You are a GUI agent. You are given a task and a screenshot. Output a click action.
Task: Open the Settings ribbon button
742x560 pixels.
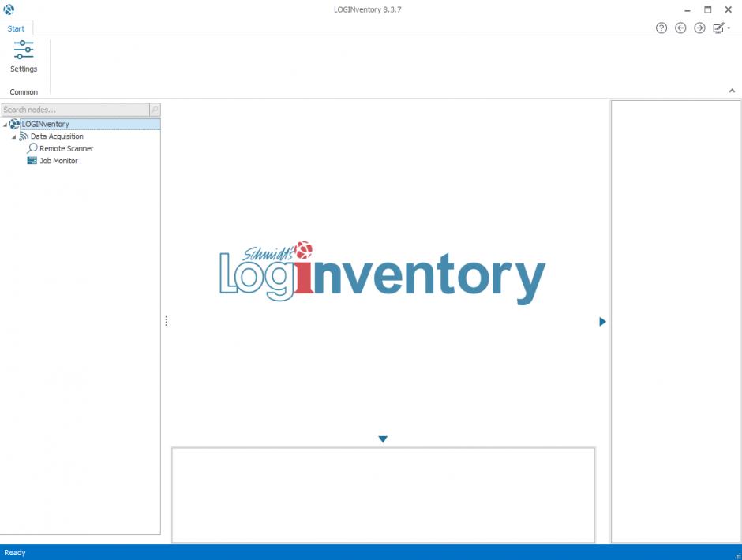23,57
